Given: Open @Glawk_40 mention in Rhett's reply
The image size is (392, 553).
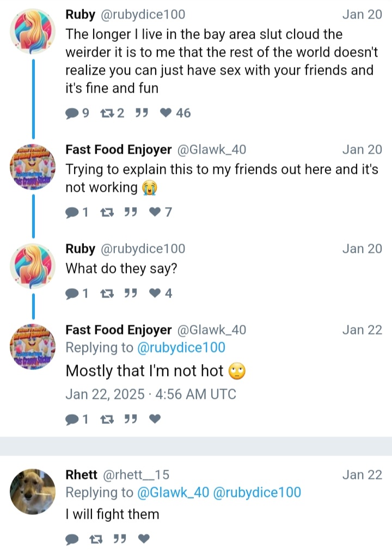Looking at the screenshot, I should pyautogui.click(x=173, y=493).
